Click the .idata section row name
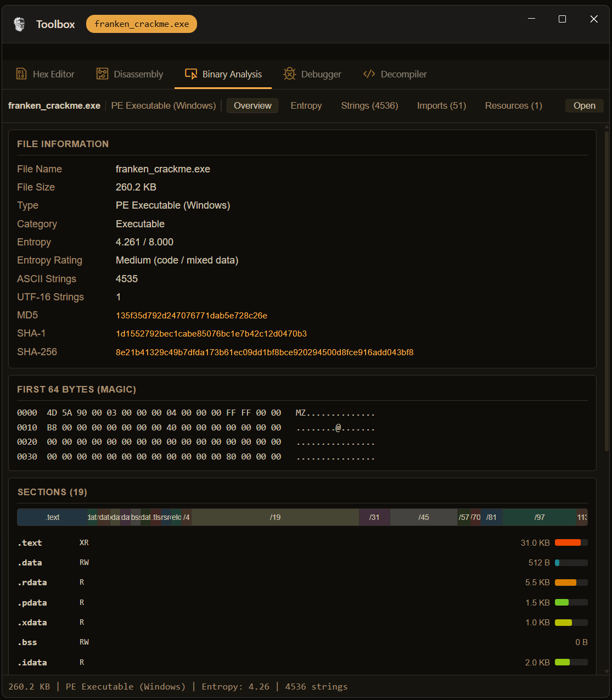Image resolution: width=612 pixels, height=700 pixels. pos(32,663)
